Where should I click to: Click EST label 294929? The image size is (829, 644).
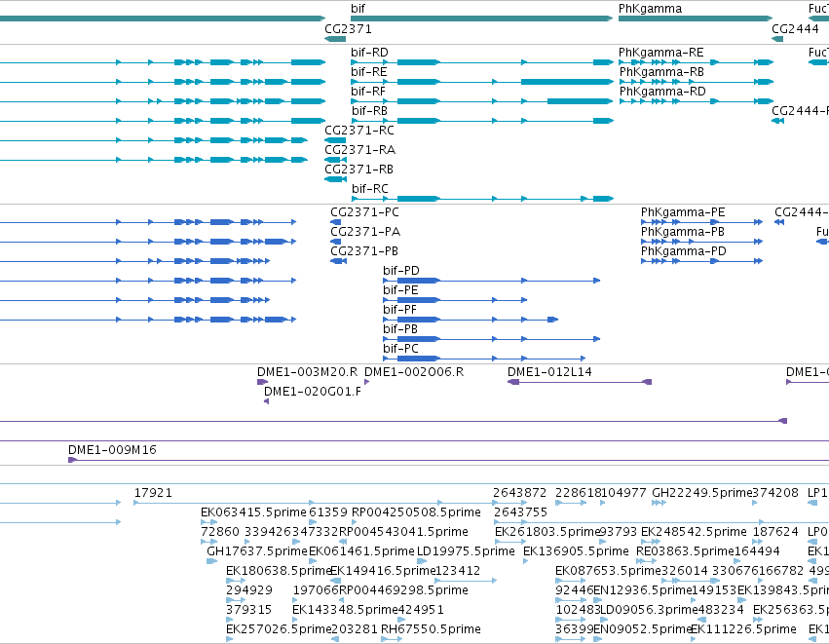249,590
